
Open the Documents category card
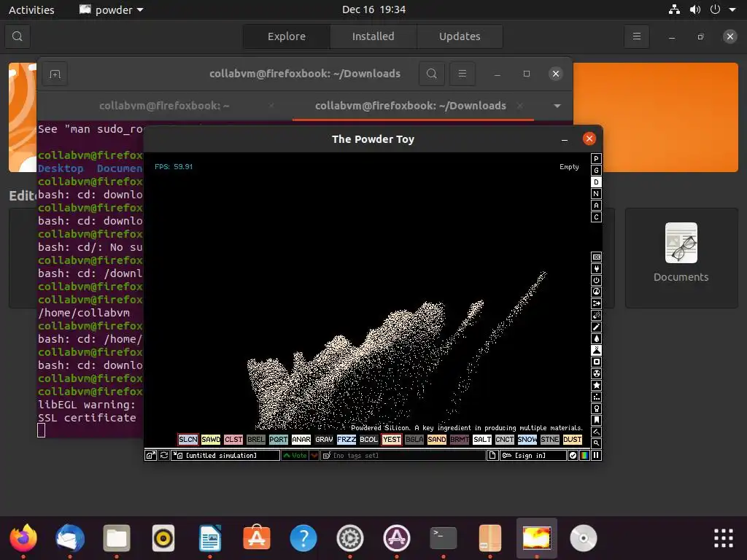681,257
